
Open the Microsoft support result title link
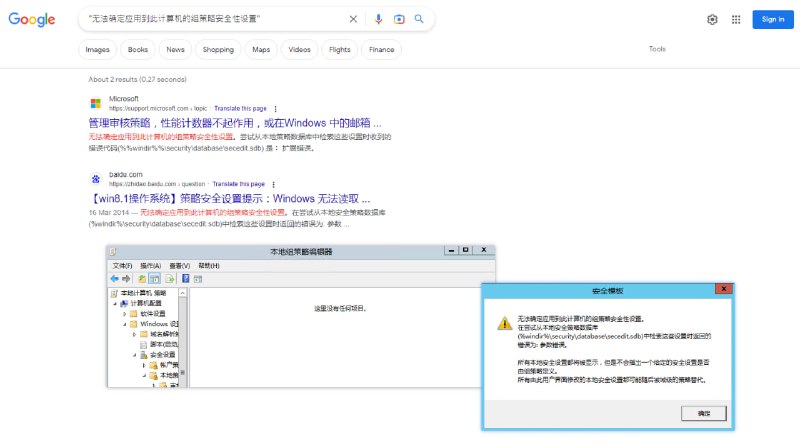coord(235,123)
